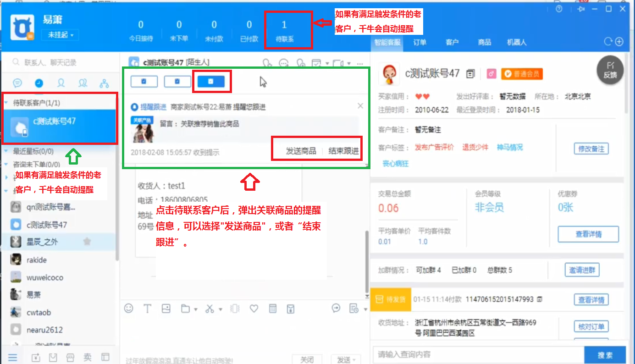
Task: Open the file folder send icon
Action: (x=185, y=309)
